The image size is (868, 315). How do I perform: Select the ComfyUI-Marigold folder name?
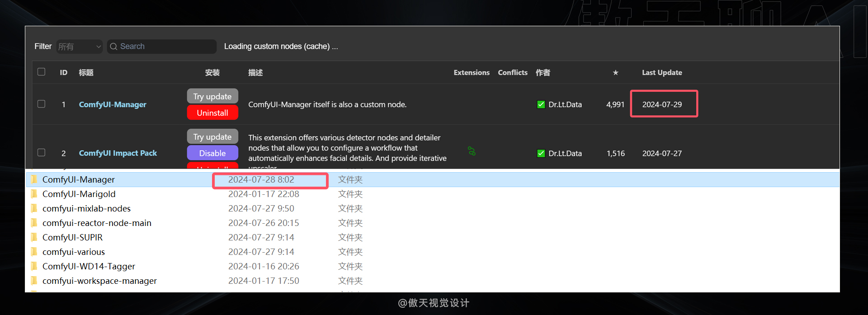click(79, 194)
